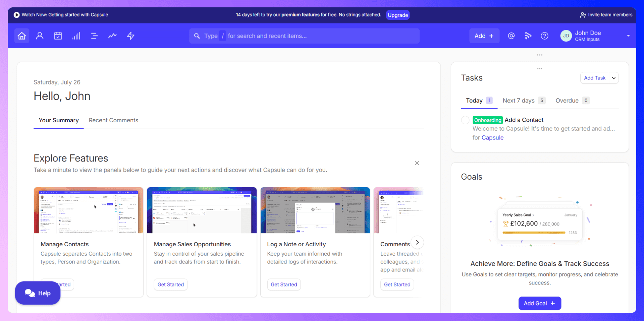Show next Explore Features cards

(417, 242)
